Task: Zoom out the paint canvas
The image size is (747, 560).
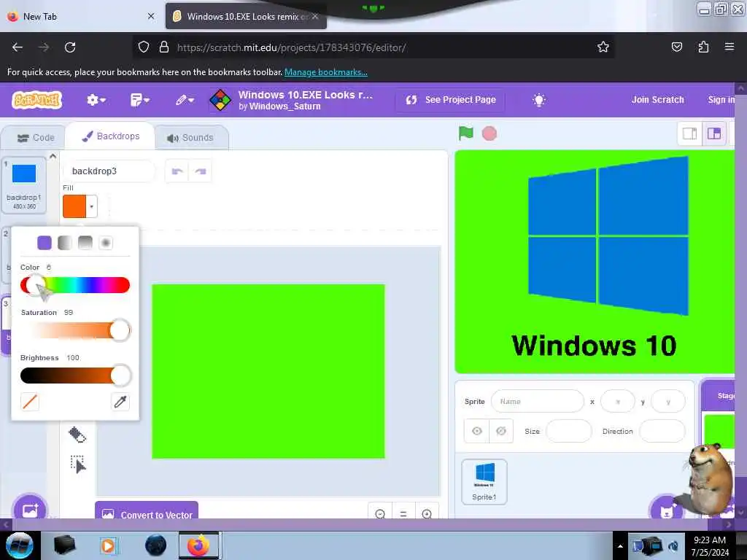Action: 380,514
